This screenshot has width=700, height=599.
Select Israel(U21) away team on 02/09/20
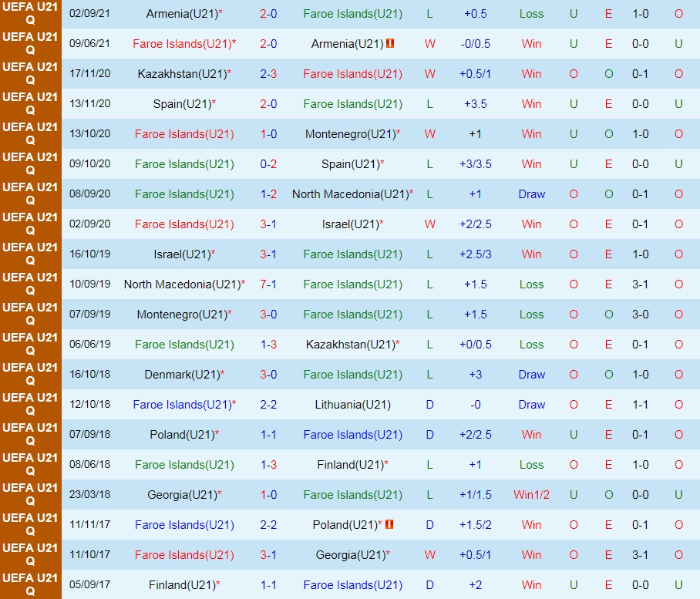click(x=350, y=224)
